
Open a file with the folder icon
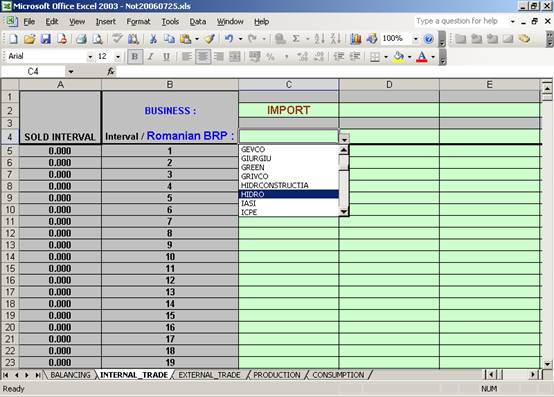click(x=30, y=39)
